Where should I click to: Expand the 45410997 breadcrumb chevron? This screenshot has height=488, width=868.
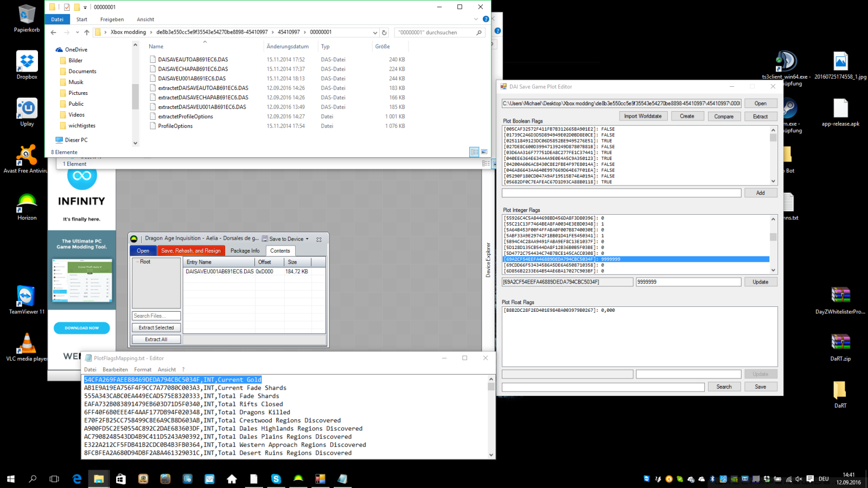(x=305, y=32)
